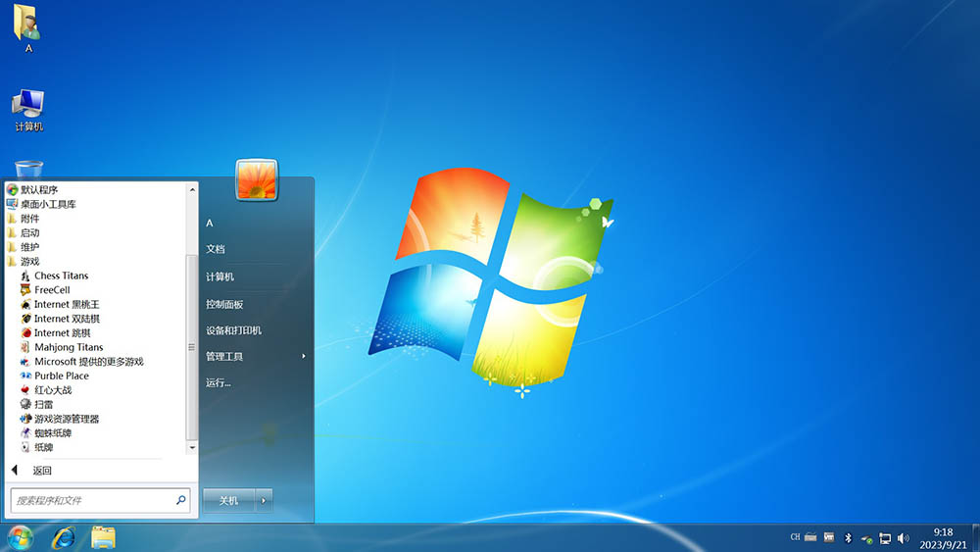
Task: Collapse the 游戏 folder
Action: coord(29,262)
